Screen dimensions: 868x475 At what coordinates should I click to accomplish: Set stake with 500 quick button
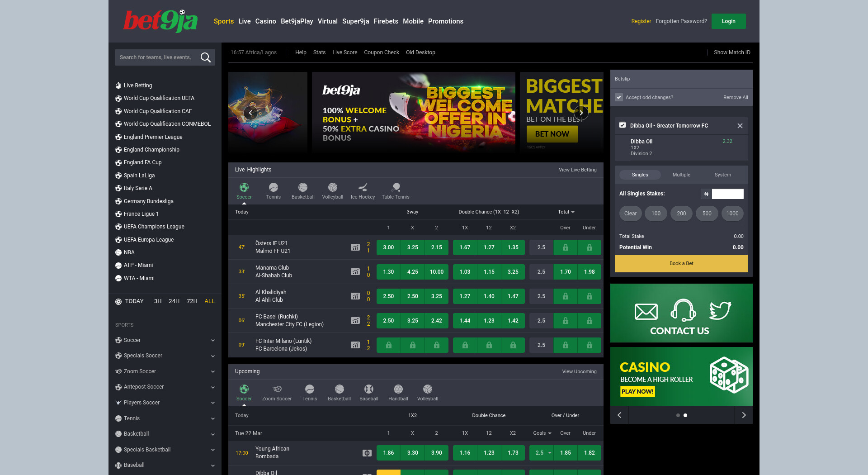707,214
